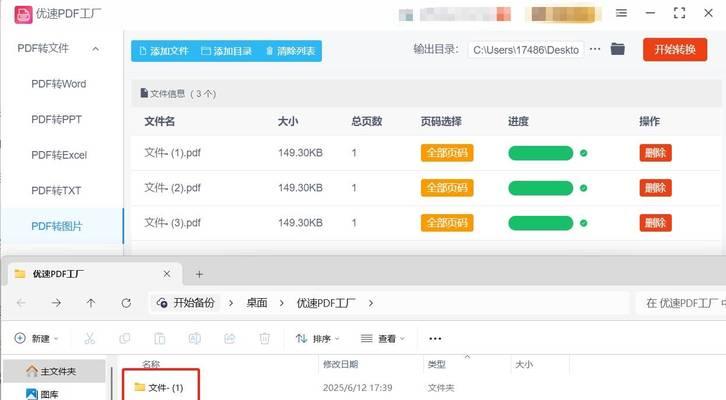Delete 文件- (3).pdf with 删除 button
The height and width of the screenshot is (400, 726).
click(x=655, y=223)
